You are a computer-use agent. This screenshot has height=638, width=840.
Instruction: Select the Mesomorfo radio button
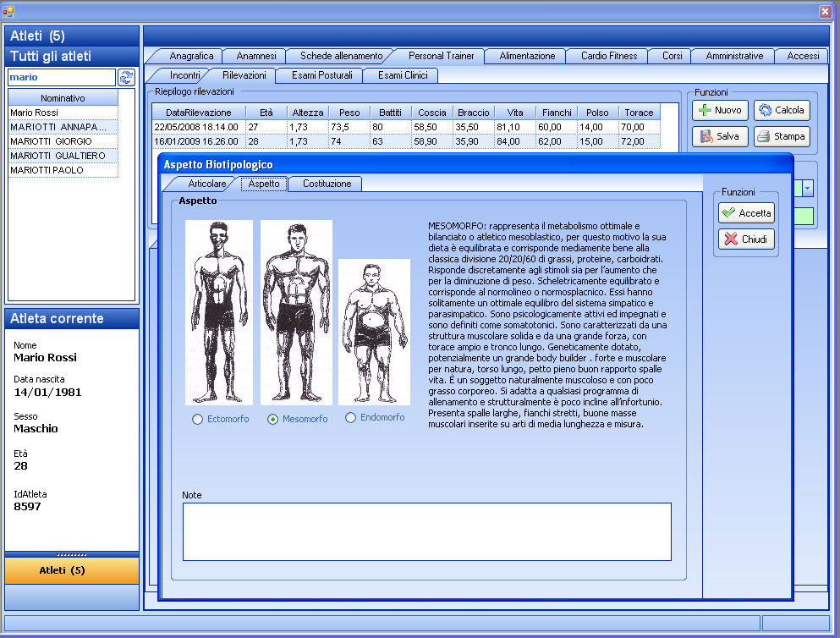pyautogui.click(x=273, y=419)
